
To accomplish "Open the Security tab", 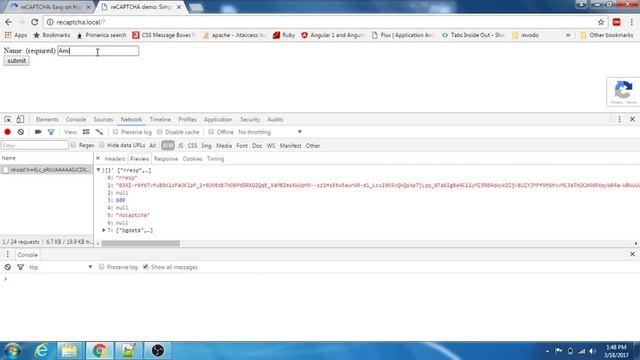I will [250, 119].
